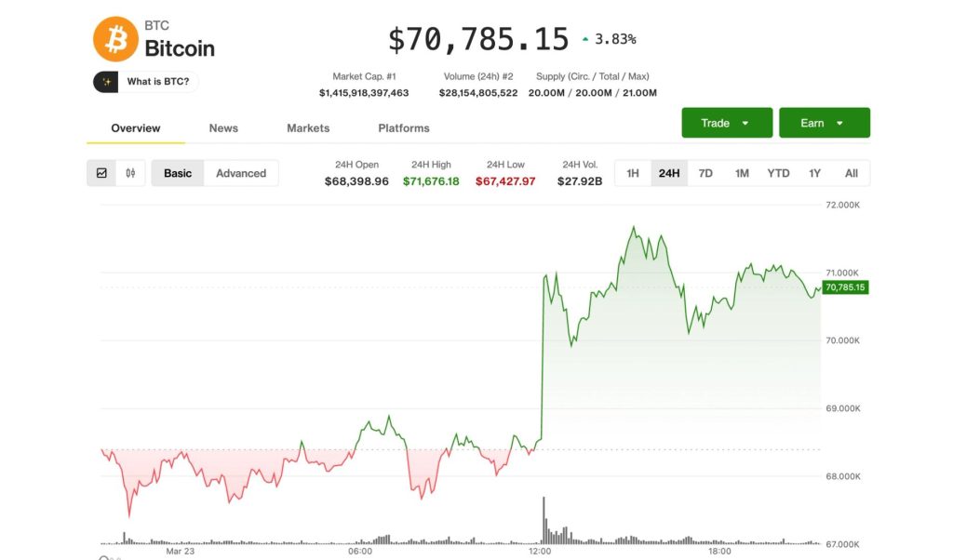Click the YTD range selector
The image size is (953, 560).
tap(779, 173)
